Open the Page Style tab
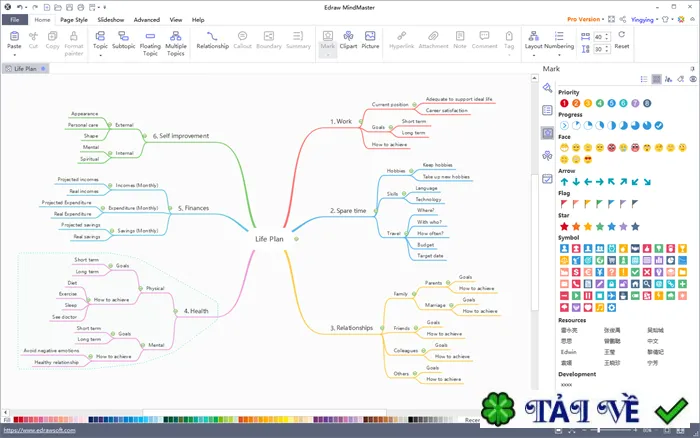 tap(74, 20)
